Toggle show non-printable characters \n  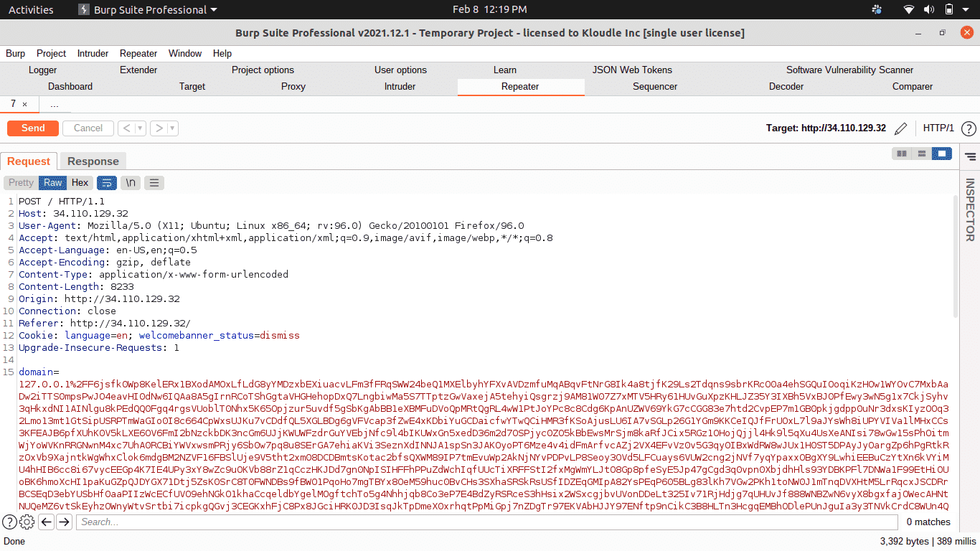(131, 183)
